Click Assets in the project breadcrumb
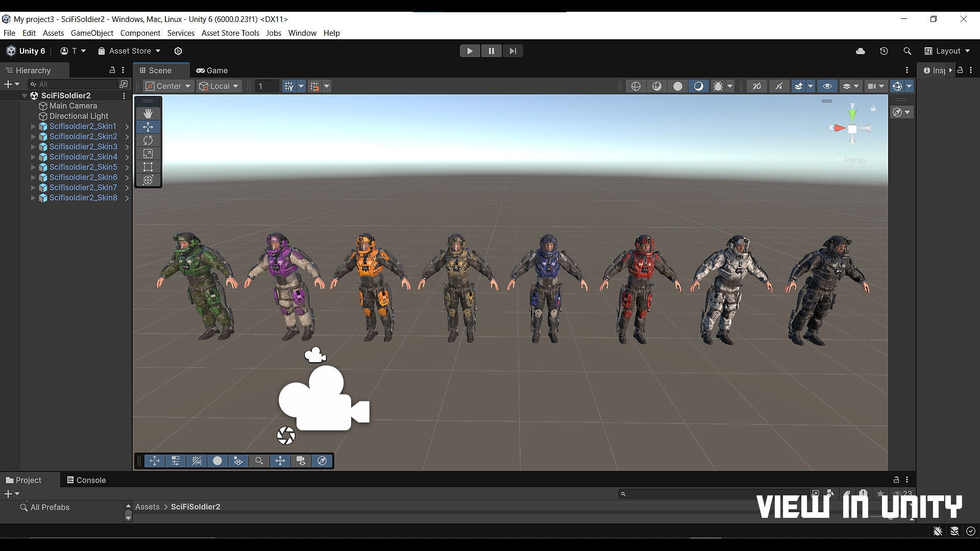Viewport: 980px width, 551px height. (x=148, y=507)
